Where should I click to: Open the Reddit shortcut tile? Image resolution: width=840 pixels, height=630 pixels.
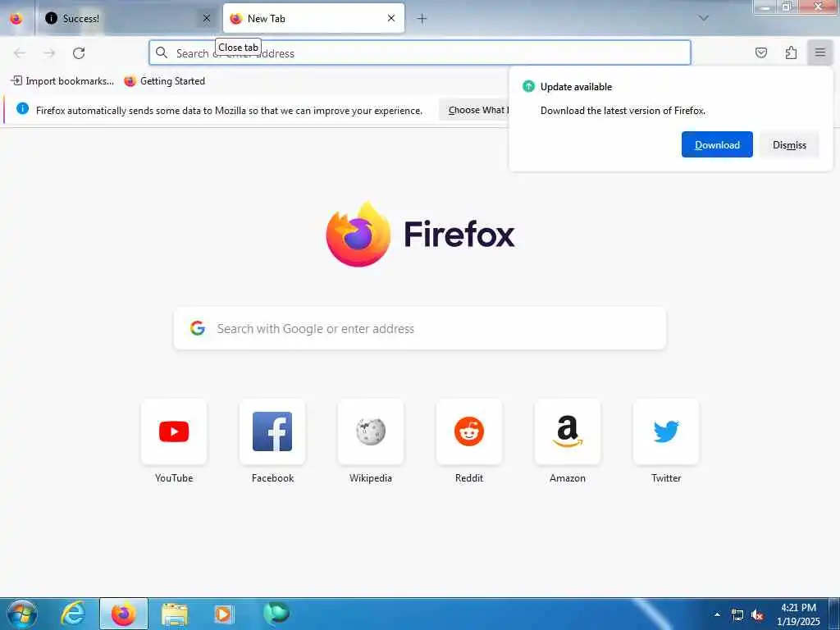tap(469, 431)
